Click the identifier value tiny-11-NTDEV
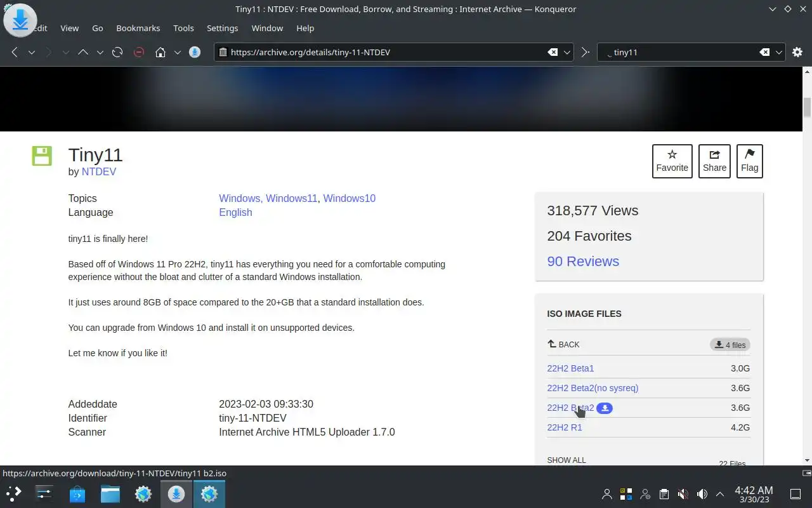This screenshot has height=508, width=812. pos(252,418)
